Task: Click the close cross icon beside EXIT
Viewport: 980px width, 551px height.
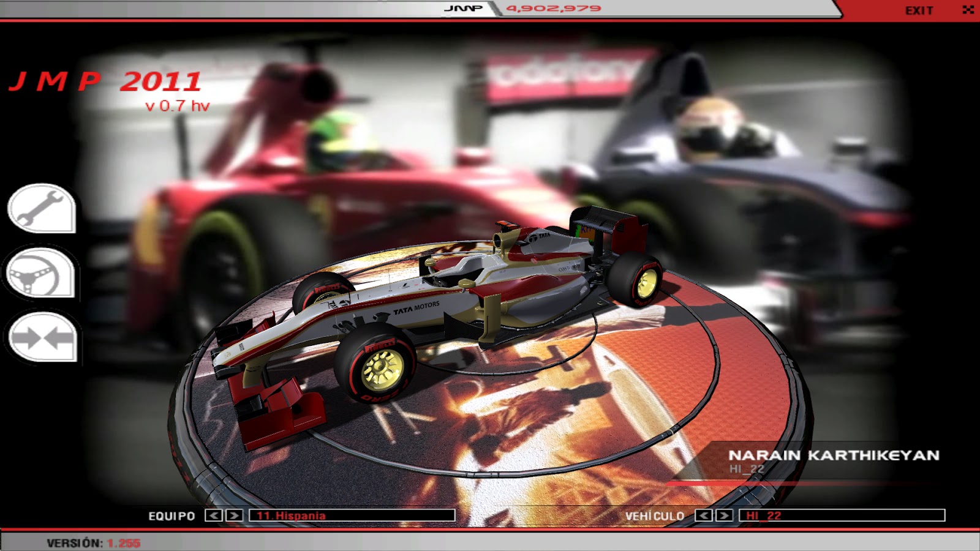Action: coord(968,10)
